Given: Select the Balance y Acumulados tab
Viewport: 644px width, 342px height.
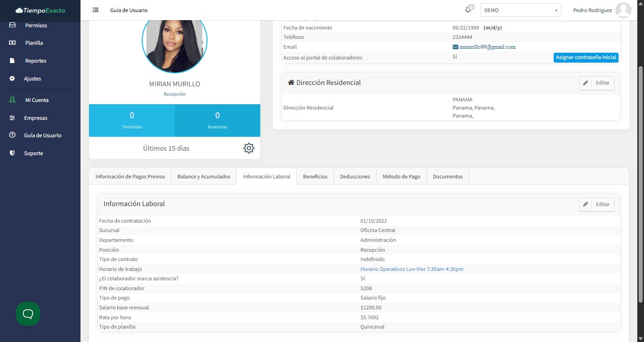Looking at the screenshot, I should click(203, 177).
